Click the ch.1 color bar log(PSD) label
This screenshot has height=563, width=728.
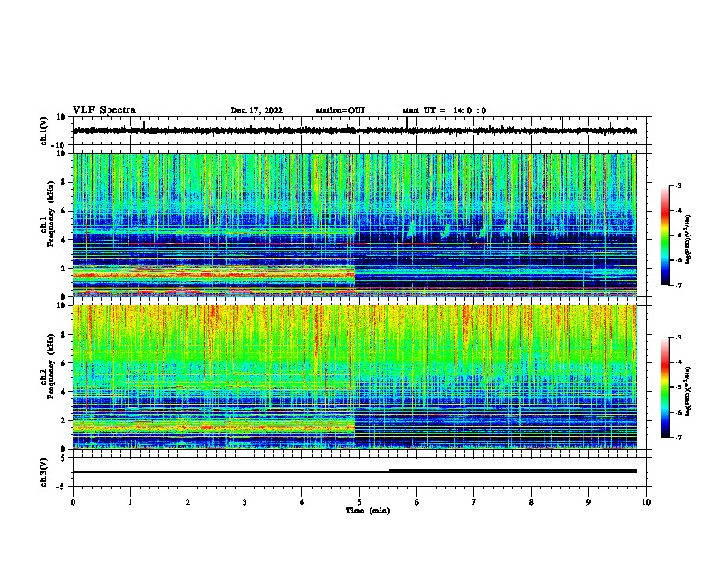point(688,239)
